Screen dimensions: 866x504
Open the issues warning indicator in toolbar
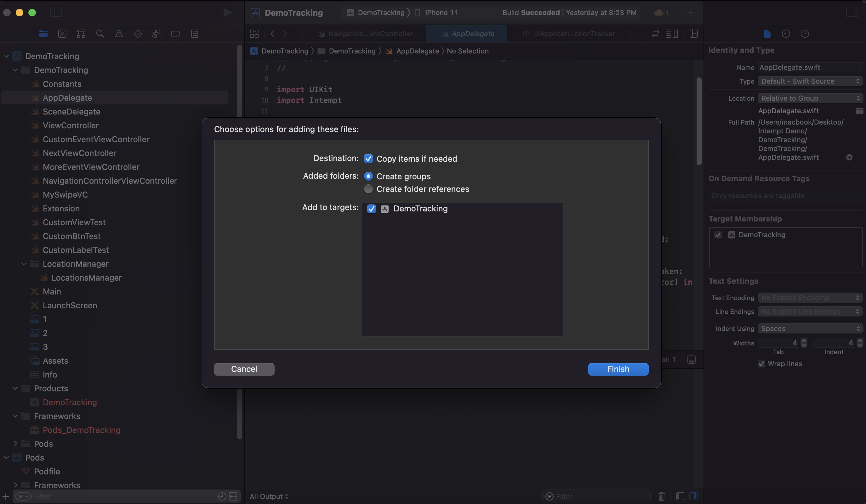click(x=662, y=13)
